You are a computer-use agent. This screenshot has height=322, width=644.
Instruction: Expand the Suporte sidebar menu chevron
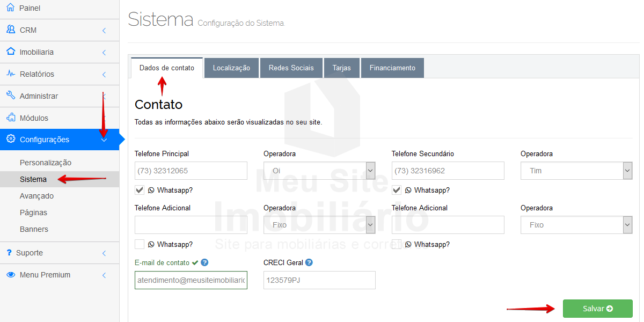click(104, 253)
